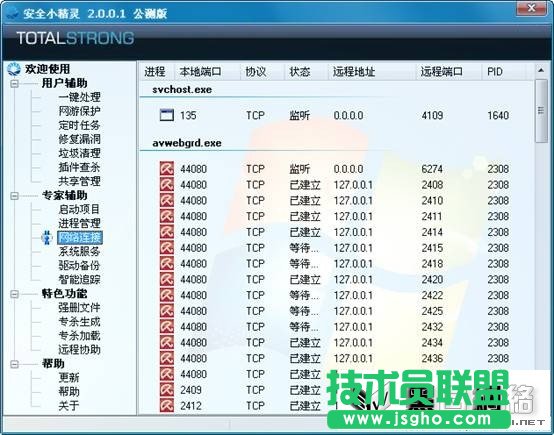Open 远程协助 in the sidebar

coord(79,349)
